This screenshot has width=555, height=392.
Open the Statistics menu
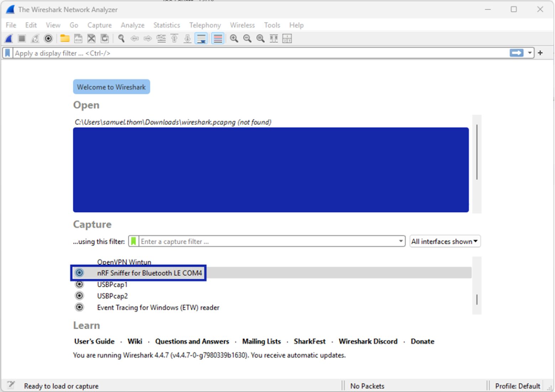pyautogui.click(x=167, y=25)
